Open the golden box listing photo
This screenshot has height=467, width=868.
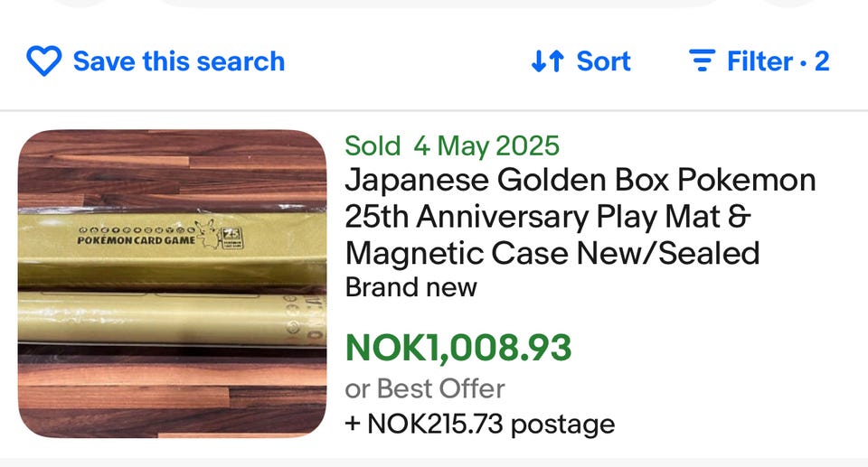pos(172,284)
